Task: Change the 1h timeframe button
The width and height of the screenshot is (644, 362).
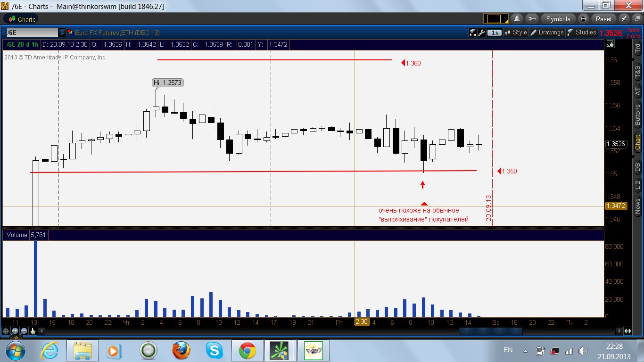Action: point(495,33)
